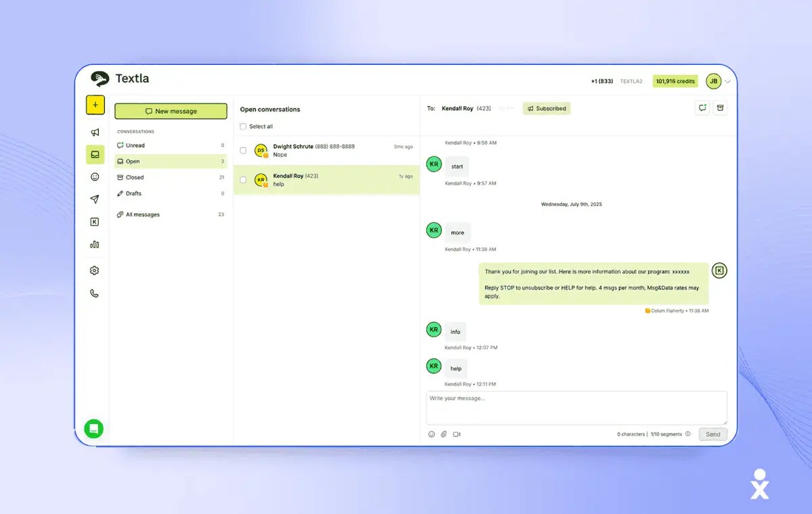Viewport: 812px width, 514px height.
Task: Click the Kendall Roy recipient name in header
Action: (x=457, y=108)
